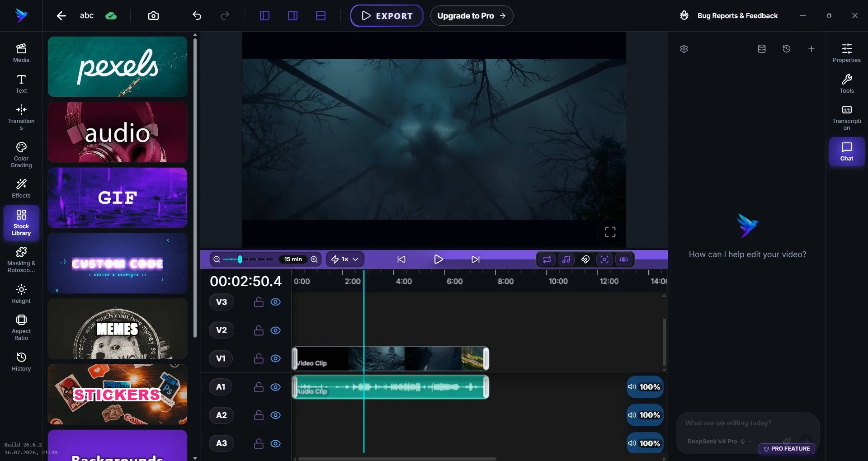
Task: Adjust A2 track volume 100%
Action: click(x=645, y=415)
